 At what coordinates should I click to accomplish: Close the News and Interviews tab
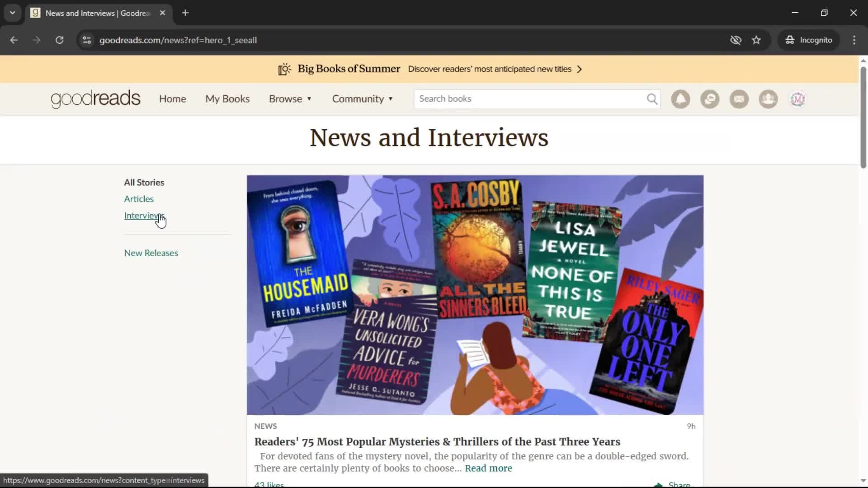(x=163, y=13)
